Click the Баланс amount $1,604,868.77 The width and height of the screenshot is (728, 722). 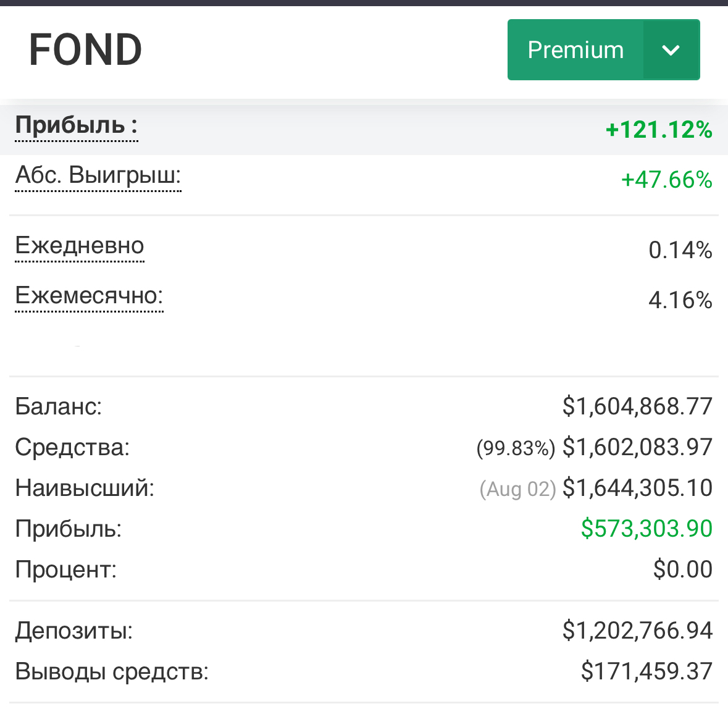click(637, 406)
